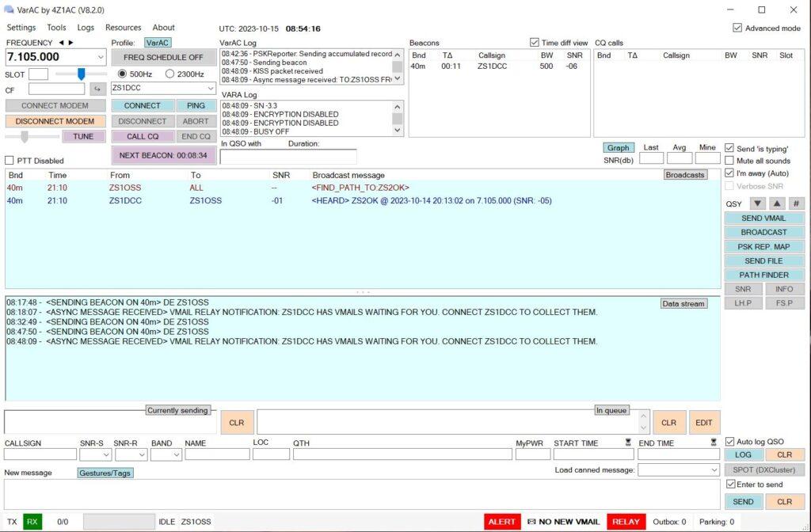This screenshot has height=532, width=811.
Task: Check the PTT Disabled checkbox
Action: click(10, 161)
